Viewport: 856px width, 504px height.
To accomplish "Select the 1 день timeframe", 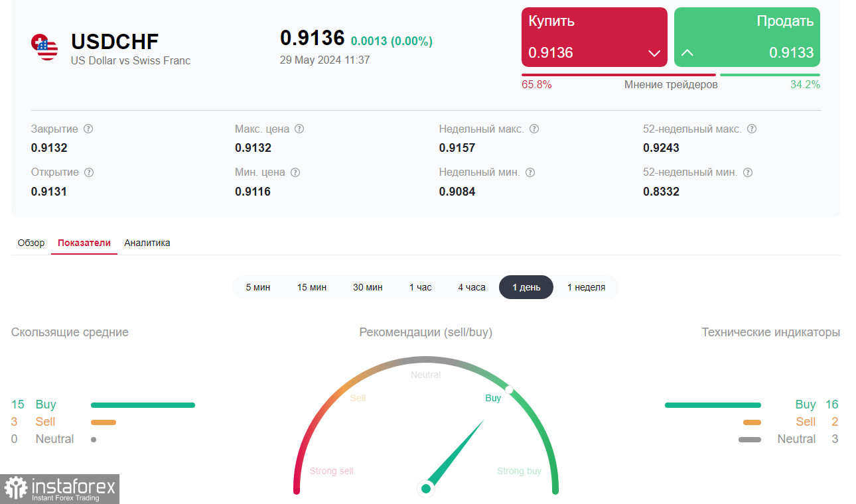I will pyautogui.click(x=526, y=287).
